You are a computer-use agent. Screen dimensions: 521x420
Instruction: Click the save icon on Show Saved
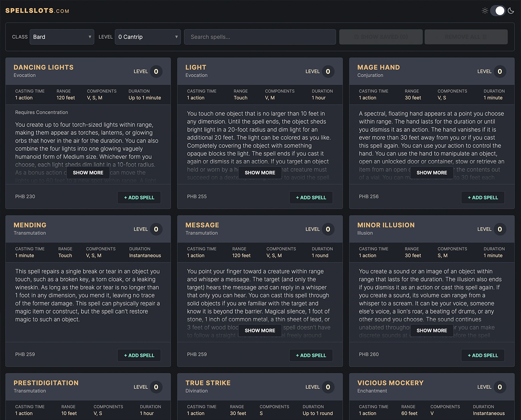[x=356, y=37]
